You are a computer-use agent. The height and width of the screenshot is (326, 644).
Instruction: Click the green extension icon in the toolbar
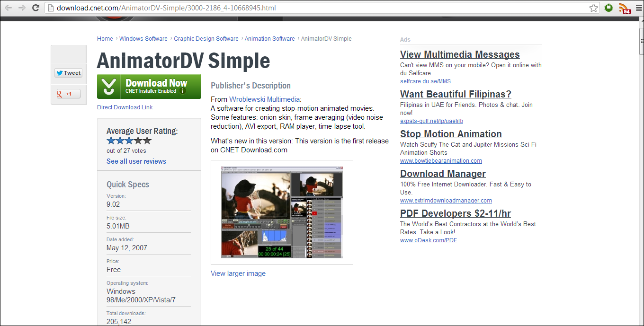609,8
